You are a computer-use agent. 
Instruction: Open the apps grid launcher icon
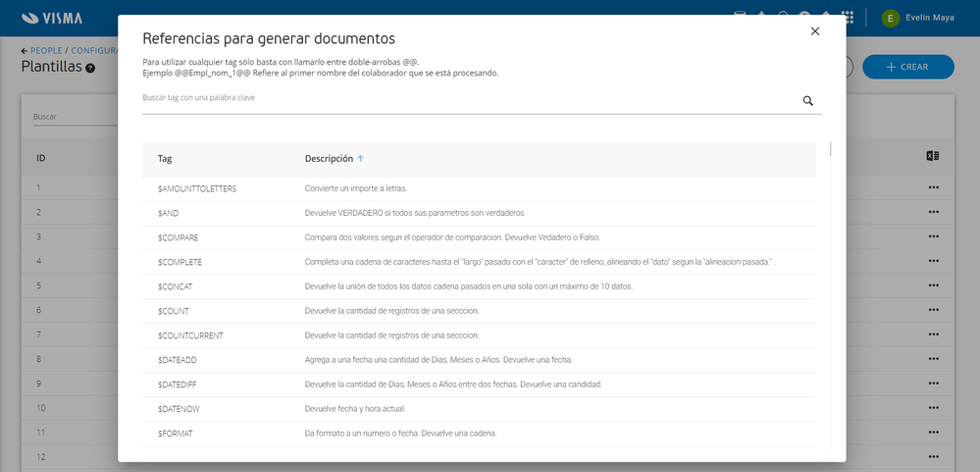(x=848, y=17)
